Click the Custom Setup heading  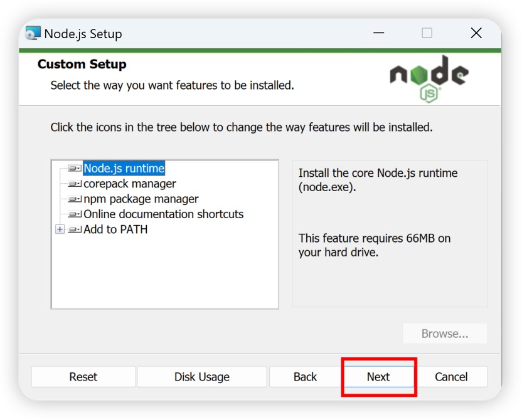tap(82, 64)
